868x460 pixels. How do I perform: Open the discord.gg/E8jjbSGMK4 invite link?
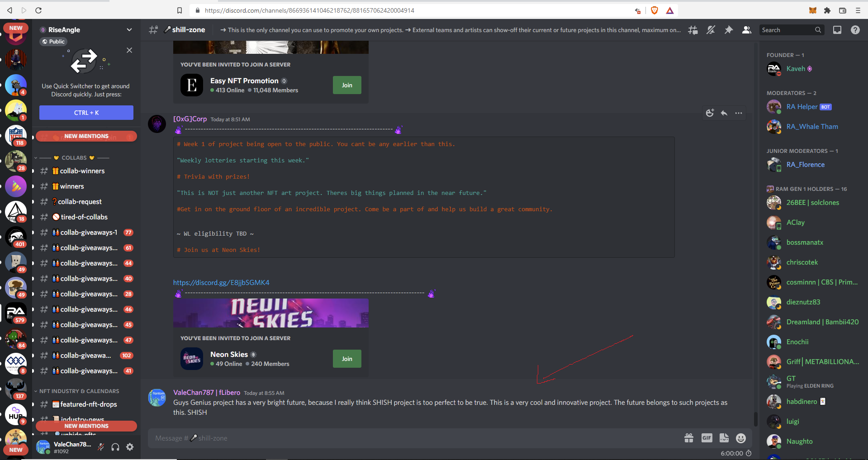click(x=221, y=283)
